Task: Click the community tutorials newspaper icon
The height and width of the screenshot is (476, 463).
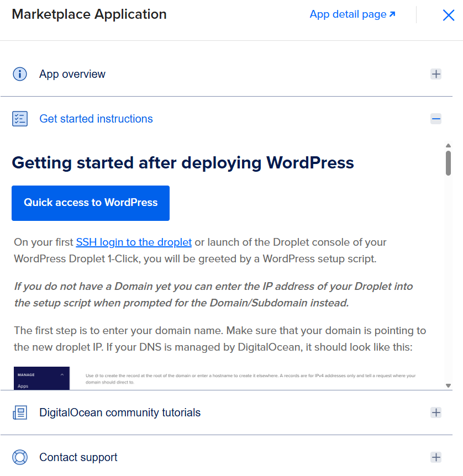Action: (20, 412)
